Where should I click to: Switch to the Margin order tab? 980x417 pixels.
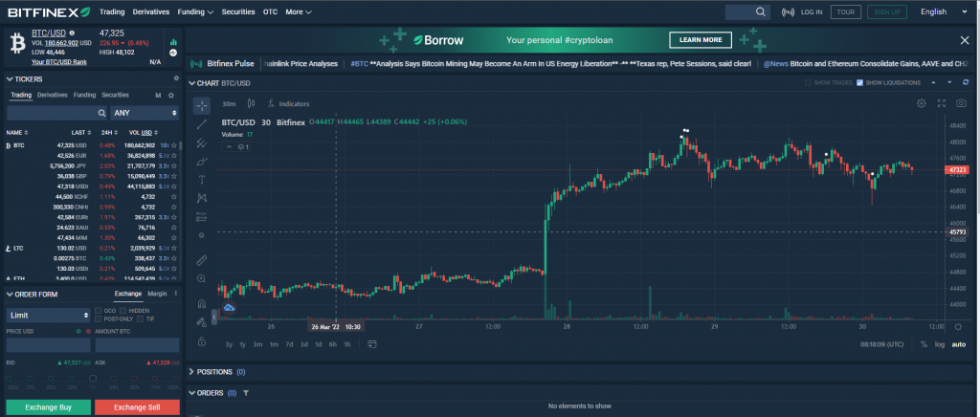[157, 294]
